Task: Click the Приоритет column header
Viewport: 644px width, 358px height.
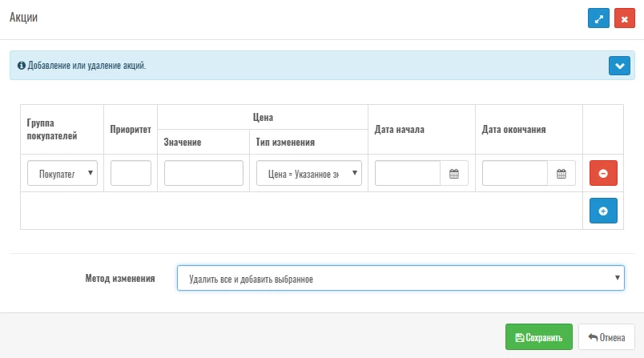Action: [131, 130]
